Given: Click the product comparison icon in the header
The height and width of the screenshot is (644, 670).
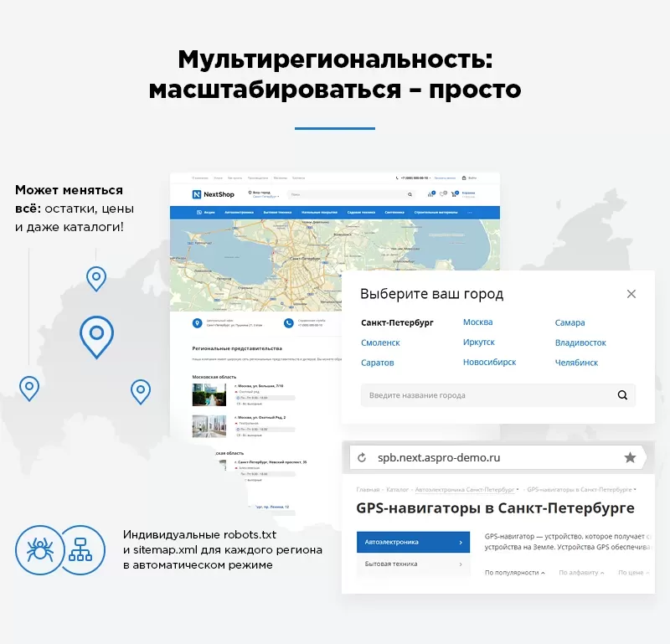Looking at the screenshot, I should pyautogui.click(x=429, y=194).
